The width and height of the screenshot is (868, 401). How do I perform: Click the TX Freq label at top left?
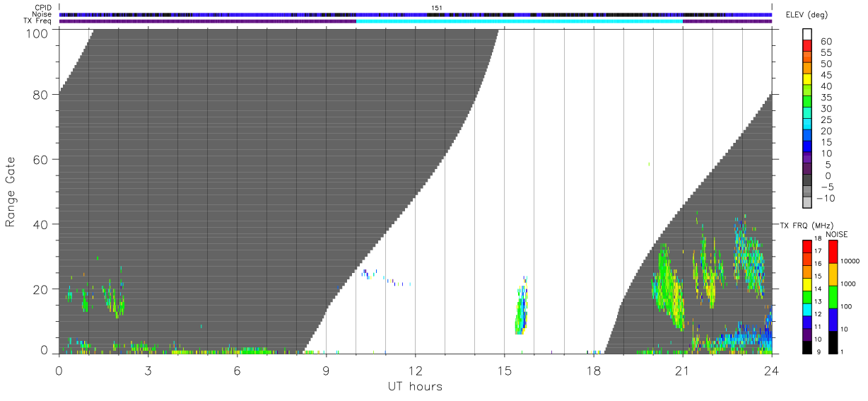39,21
